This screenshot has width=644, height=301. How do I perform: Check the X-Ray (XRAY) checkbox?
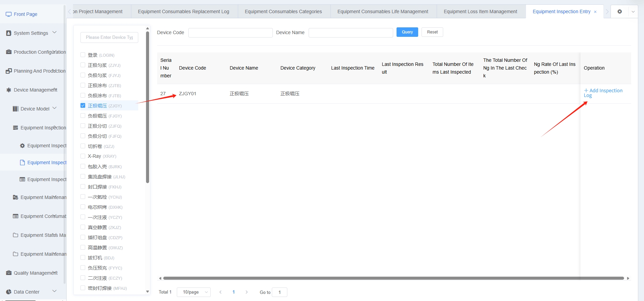[83, 156]
